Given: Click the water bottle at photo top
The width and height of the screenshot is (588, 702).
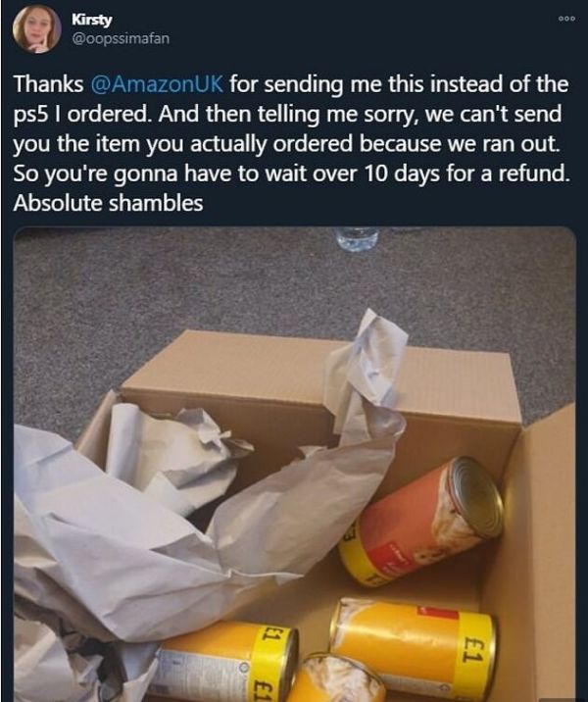Looking at the screenshot, I should click(357, 238).
